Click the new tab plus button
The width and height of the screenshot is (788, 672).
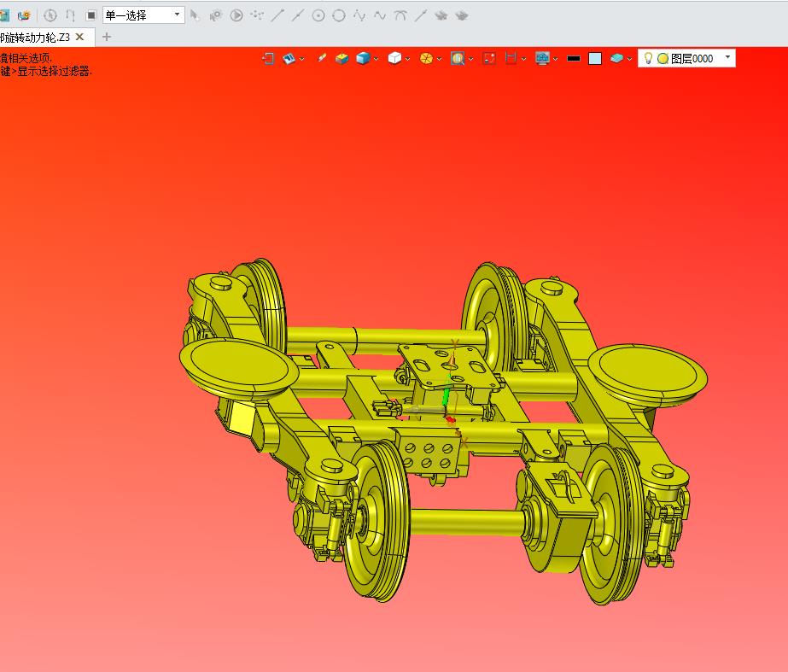pyautogui.click(x=107, y=37)
